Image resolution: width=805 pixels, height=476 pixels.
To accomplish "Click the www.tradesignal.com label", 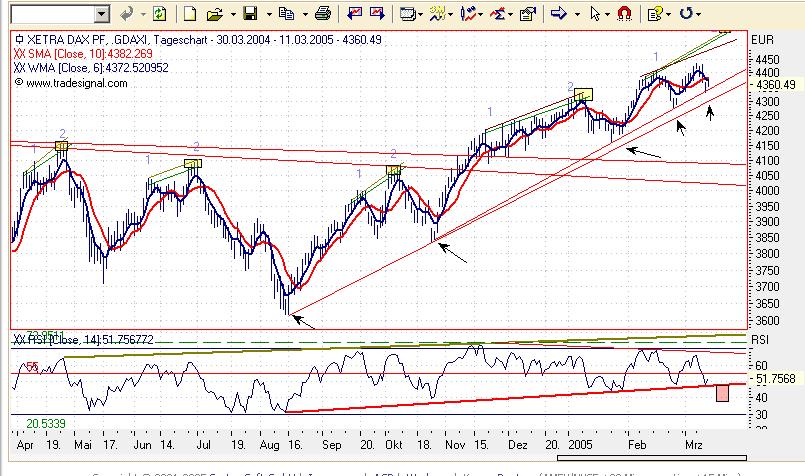I will pyautogui.click(x=71, y=83).
